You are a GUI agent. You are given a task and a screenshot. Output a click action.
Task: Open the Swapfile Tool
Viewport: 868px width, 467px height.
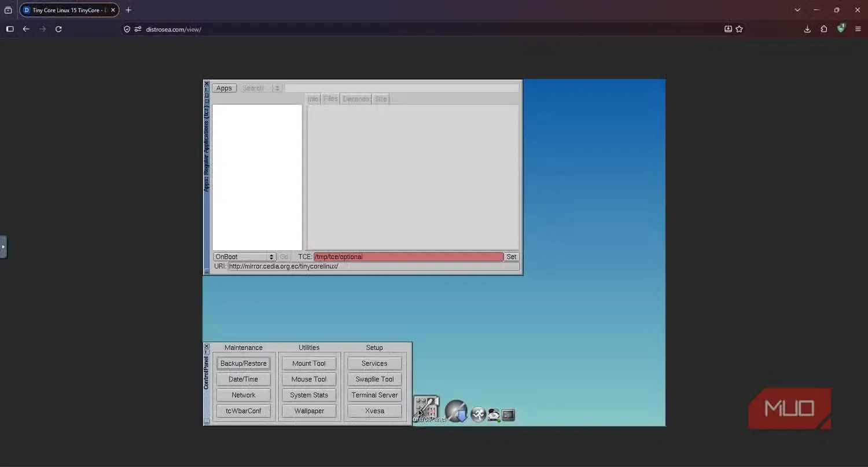(374, 379)
